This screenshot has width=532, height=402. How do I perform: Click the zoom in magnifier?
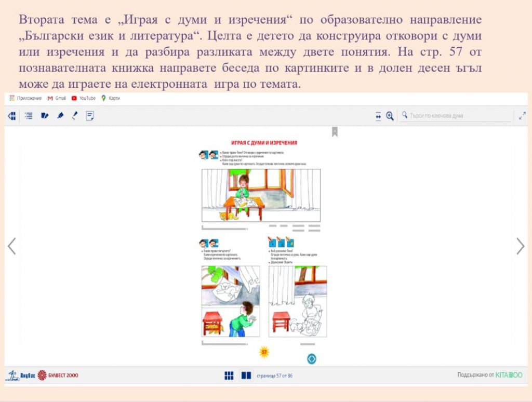(x=390, y=116)
